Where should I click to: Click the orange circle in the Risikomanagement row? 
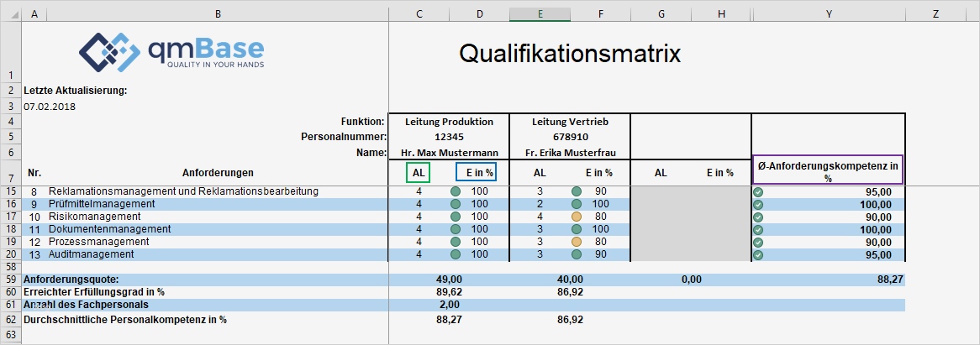pyautogui.click(x=577, y=217)
